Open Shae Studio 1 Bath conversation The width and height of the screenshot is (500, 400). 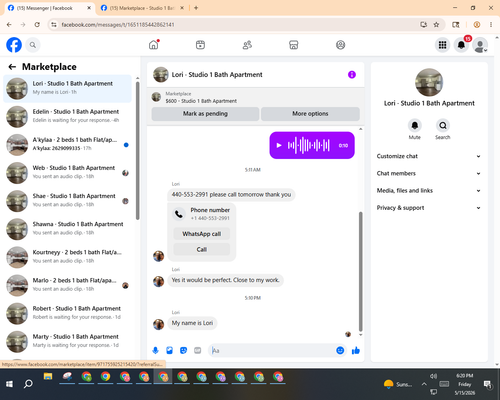point(67,201)
